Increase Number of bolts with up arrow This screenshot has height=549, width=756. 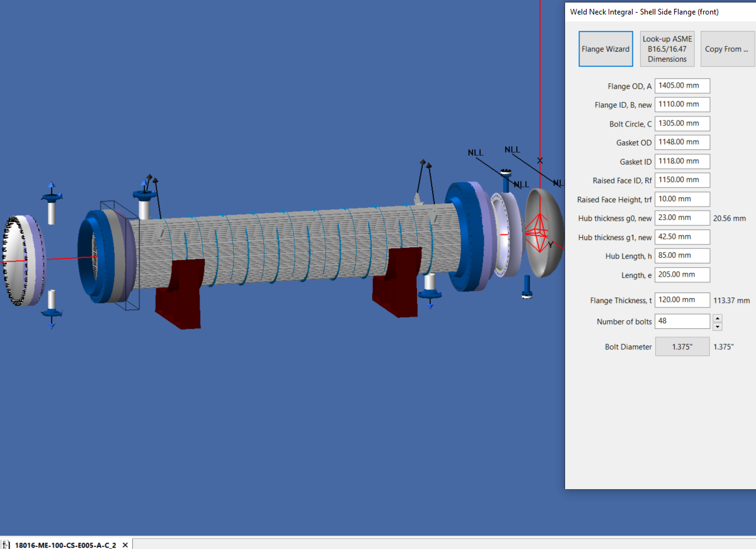(x=718, y=318)
